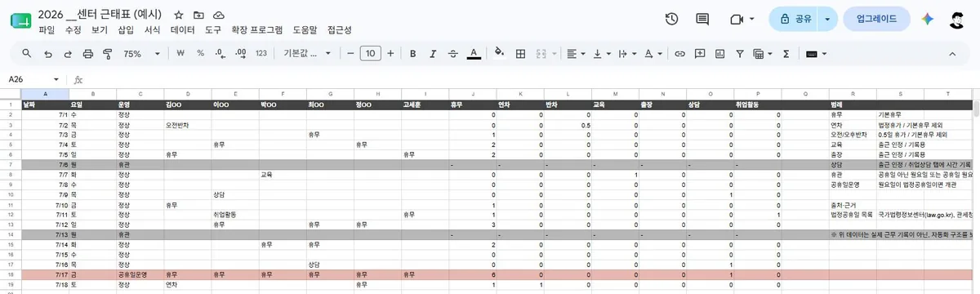Click the insert link icon

tap(679, 53)
